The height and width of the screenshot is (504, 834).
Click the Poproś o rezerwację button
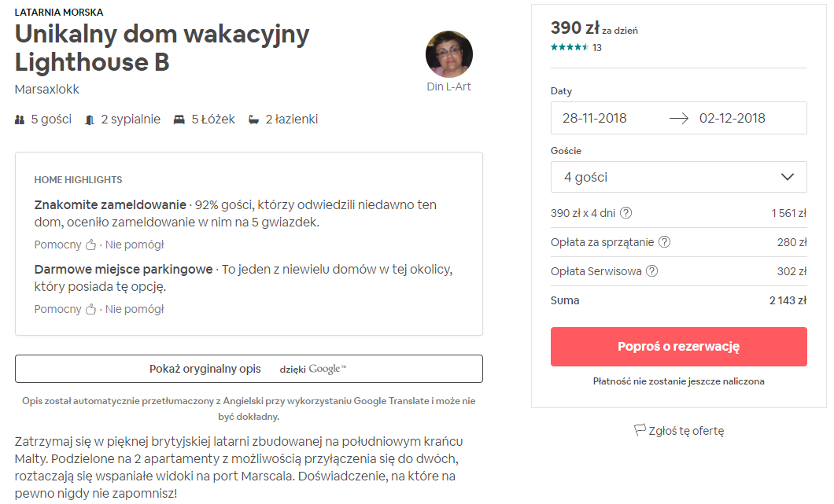pyautogui.click(x=679, y=347)
